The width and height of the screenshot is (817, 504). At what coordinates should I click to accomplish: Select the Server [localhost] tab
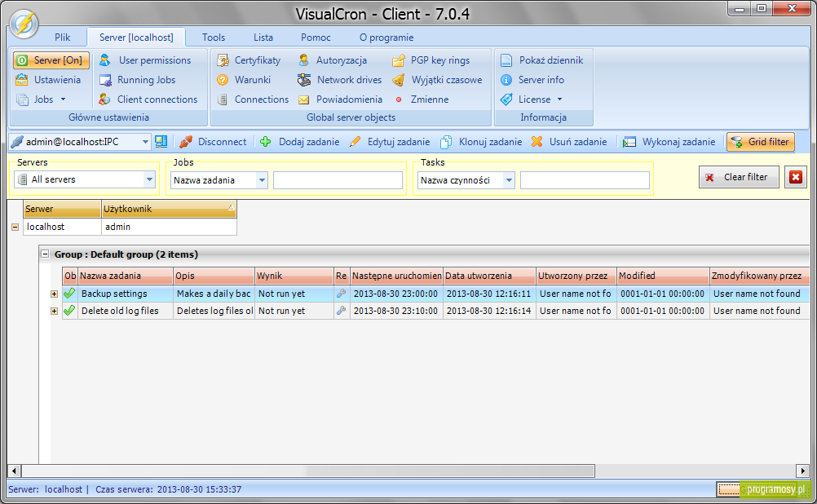pos(136,38)
